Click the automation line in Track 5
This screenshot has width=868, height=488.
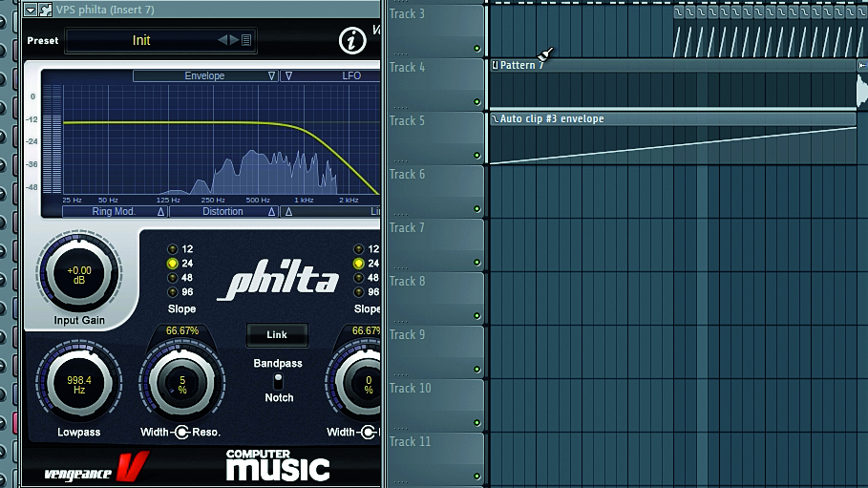pos(673,146)
